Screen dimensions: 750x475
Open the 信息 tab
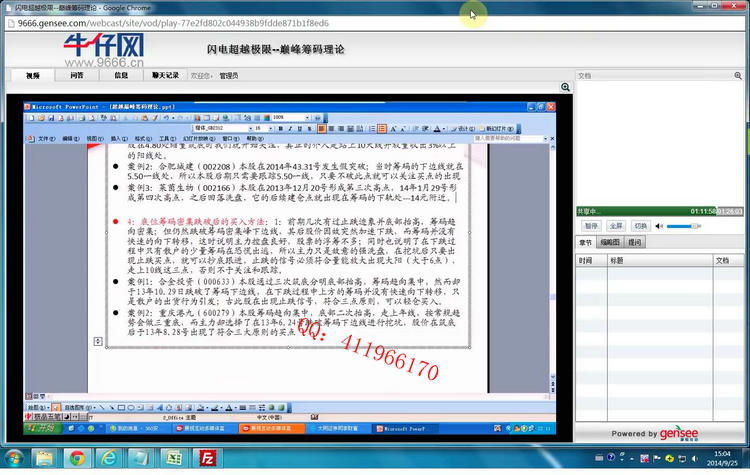point(121,75)
